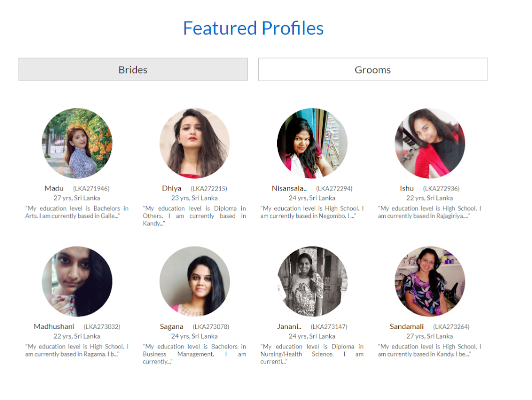Open the profile photo above Nisansala..
Viewport: 532px width, 400px height.
(312, 143)
